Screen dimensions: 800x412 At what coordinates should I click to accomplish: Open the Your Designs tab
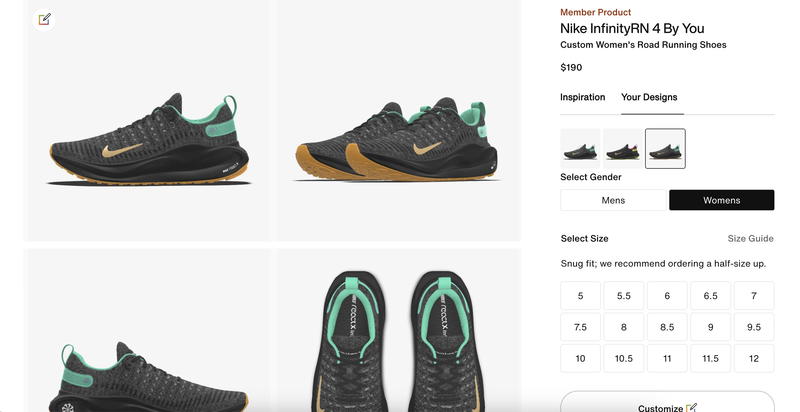pyautogui.click(x=649, y=97)
